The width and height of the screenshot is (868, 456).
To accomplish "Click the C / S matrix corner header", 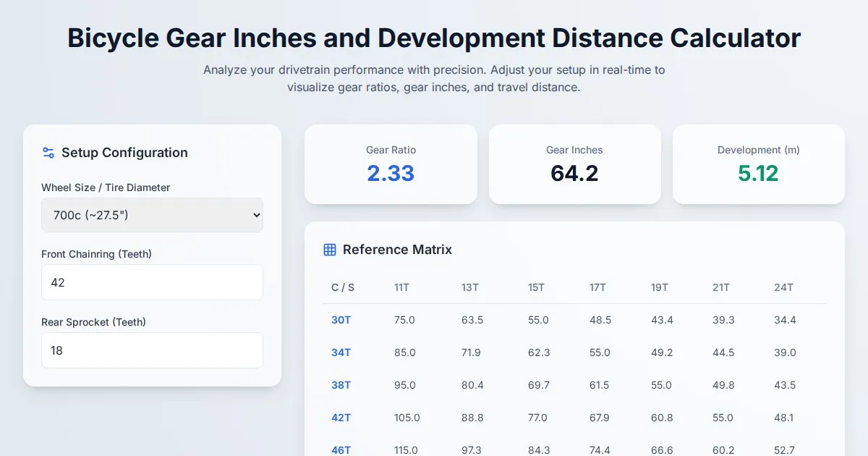I will click(x=343, y=287).
